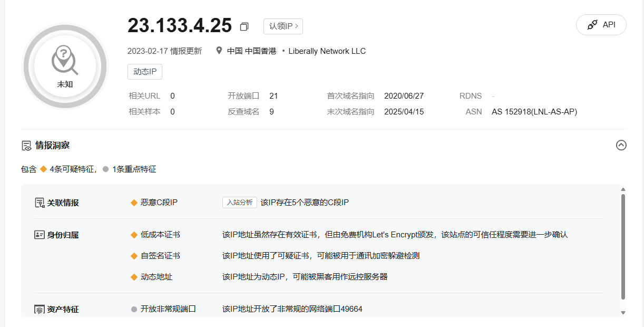The width and height of the screenshot is (644, 327).
Task: Click the 情报洞察 section icon
Action: [26, 146]
